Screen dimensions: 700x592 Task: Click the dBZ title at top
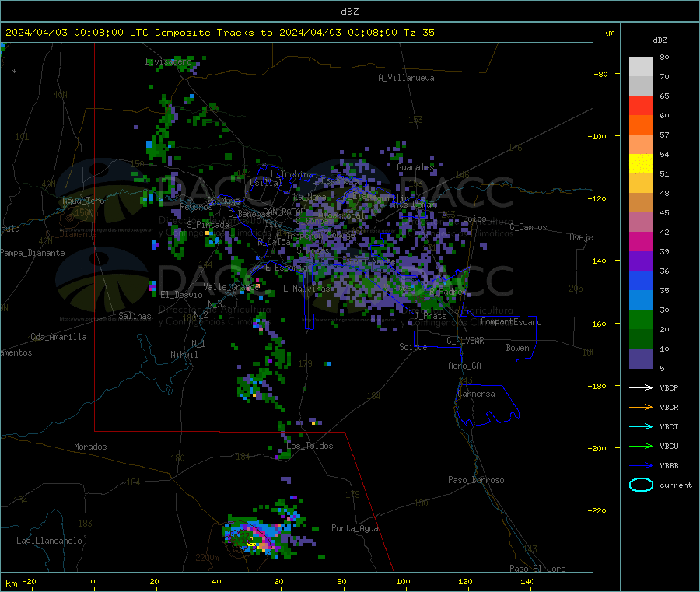coord(349,12)
